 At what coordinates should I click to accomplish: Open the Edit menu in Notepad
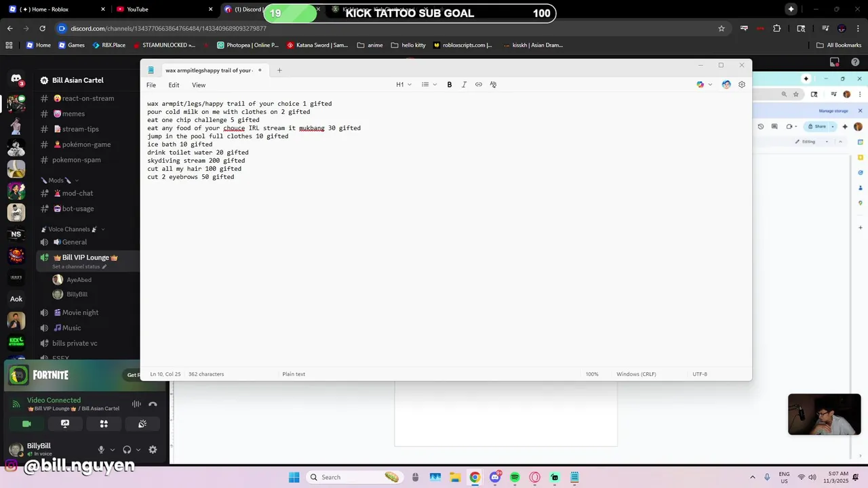(174, 85)
